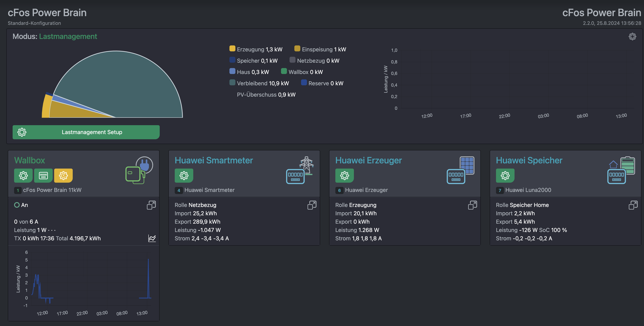Toggle Wallbox chart icon
This screenshot has height=326, width=644.
point(152,238)
